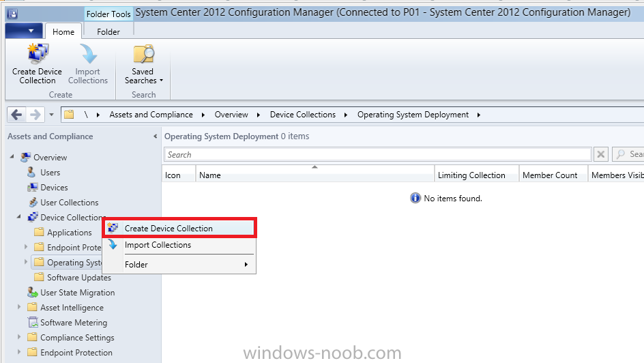Open Saved Searches ribbon icon
The height and width of the screenshot is (363, 644).
click(143, 63)
